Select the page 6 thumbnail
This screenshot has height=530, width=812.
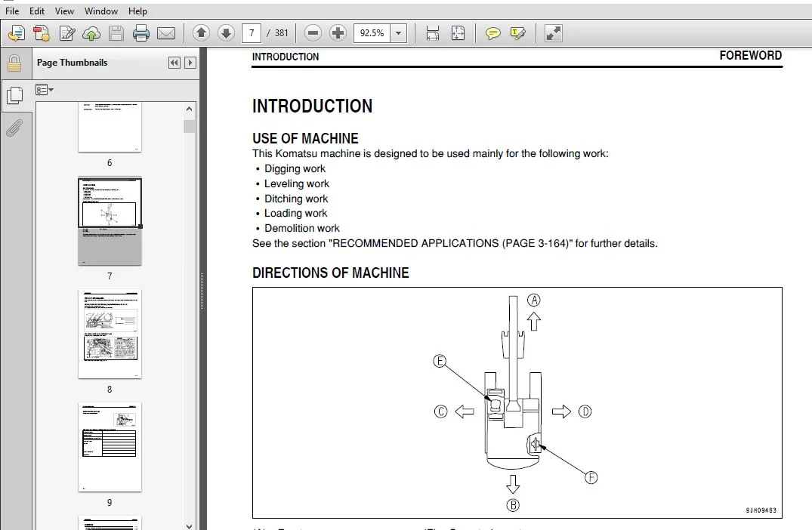click(110, 128)
